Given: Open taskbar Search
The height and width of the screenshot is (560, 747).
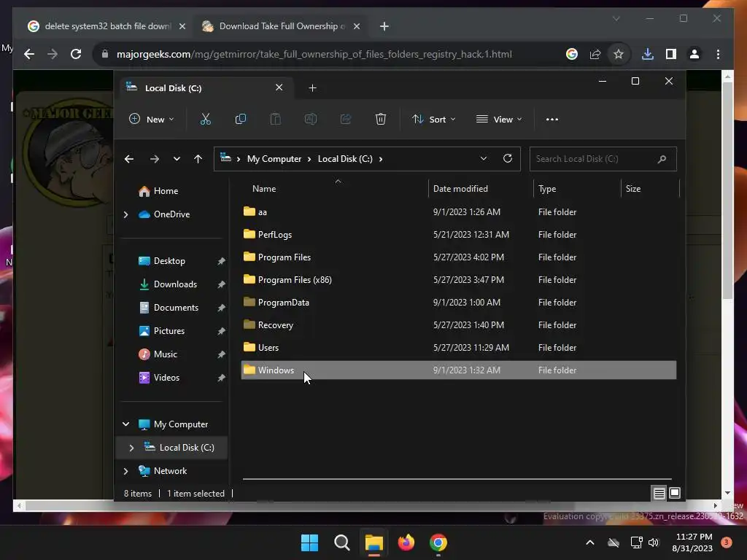Looking at the screenshot, I should [x=342, y=542].
